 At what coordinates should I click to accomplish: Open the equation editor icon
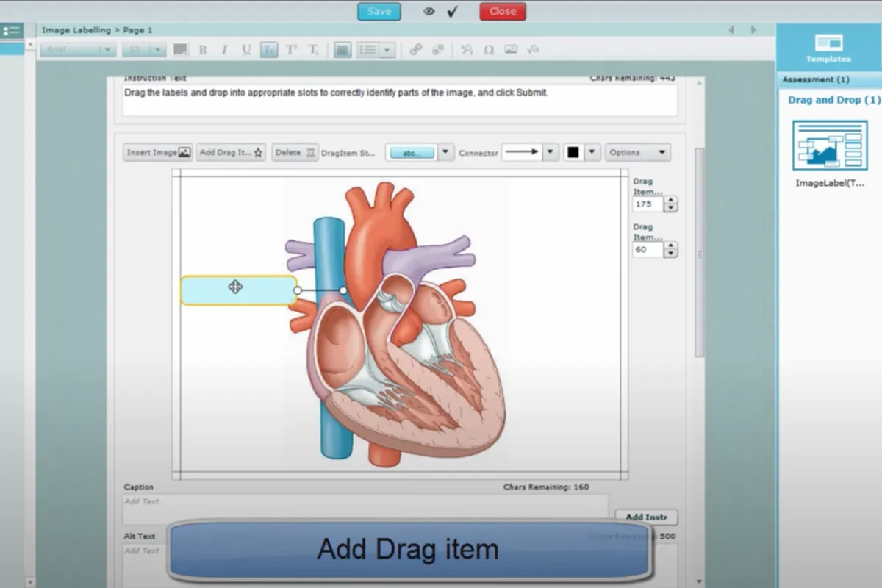click(x=534, y=49)
